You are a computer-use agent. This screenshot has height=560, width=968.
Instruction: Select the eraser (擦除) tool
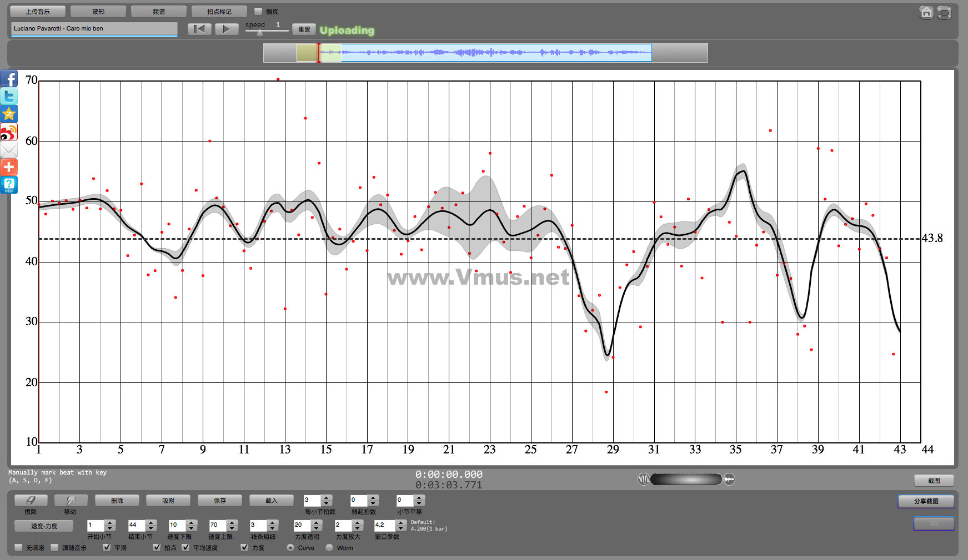click(x=31, y=501)
